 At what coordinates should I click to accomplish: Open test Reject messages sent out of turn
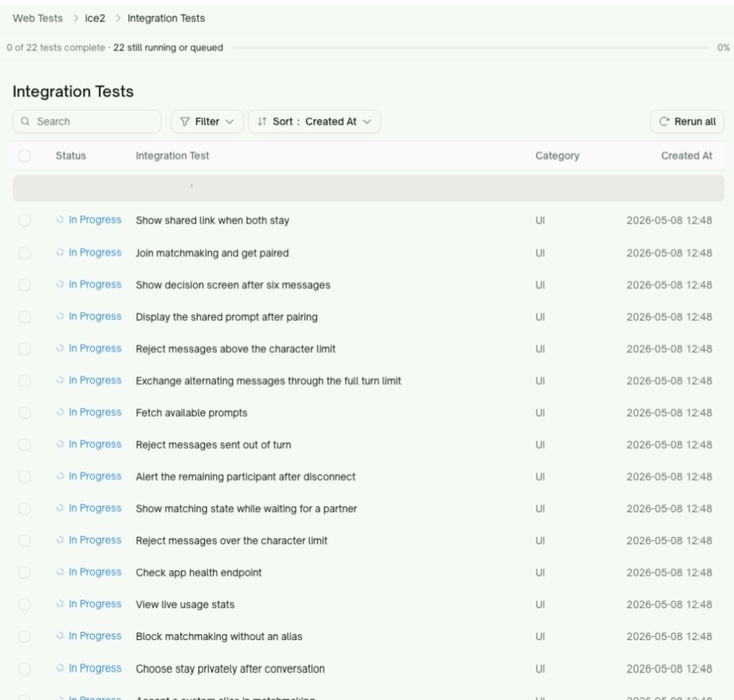pos(214,445)
